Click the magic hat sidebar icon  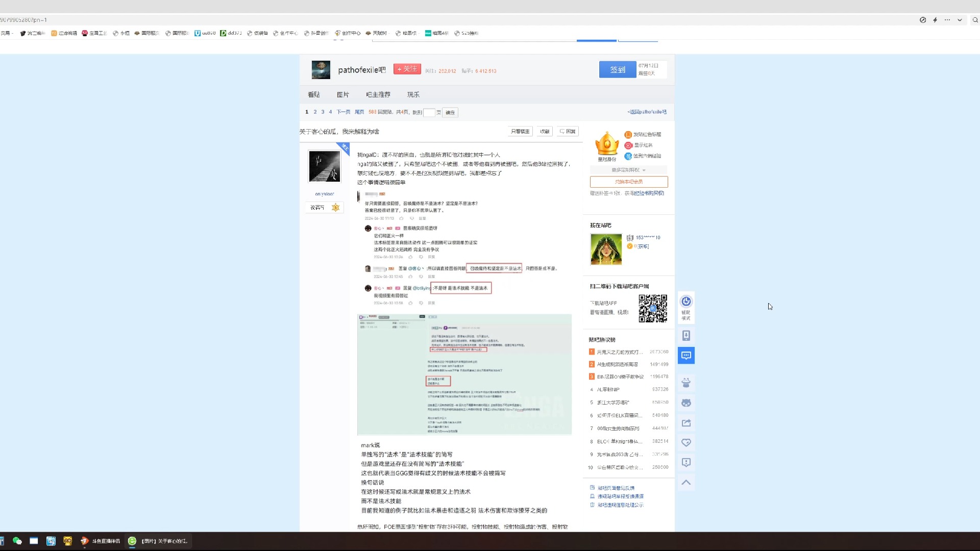coord(686,383)
